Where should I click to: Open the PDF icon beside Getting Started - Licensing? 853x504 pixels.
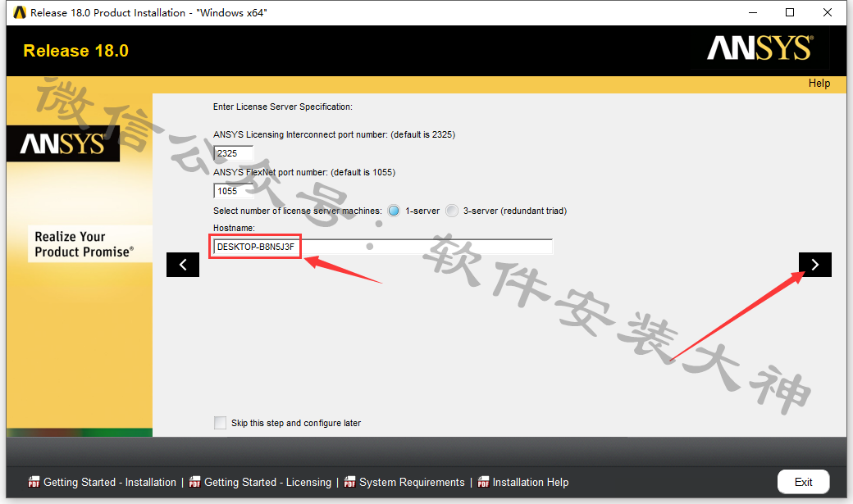194,482
